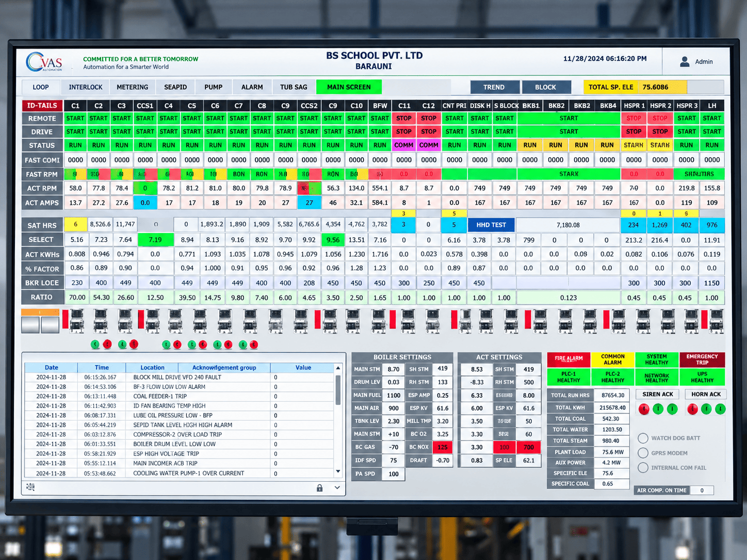The image size is (747, 560).
Task: Click the AIR COMP. ON TIME value field
Action: (x=702, y=490)
